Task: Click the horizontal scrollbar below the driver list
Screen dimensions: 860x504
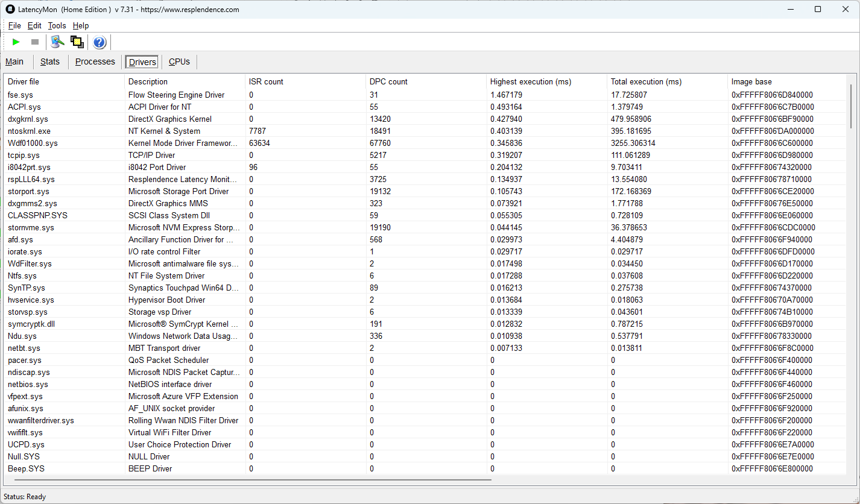Action: coord(250,480)
